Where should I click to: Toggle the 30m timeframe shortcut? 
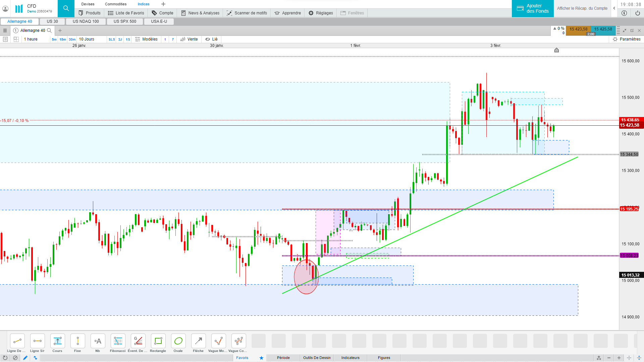(72, 40)
